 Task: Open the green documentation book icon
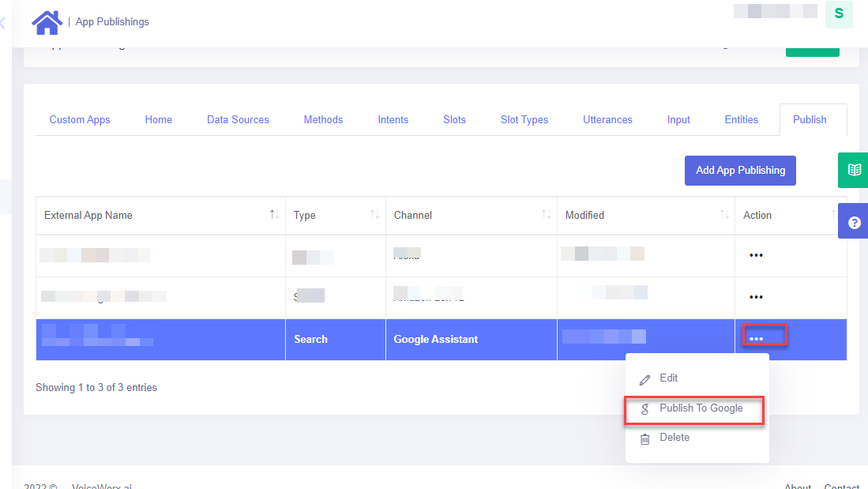(x=853, y=170)
